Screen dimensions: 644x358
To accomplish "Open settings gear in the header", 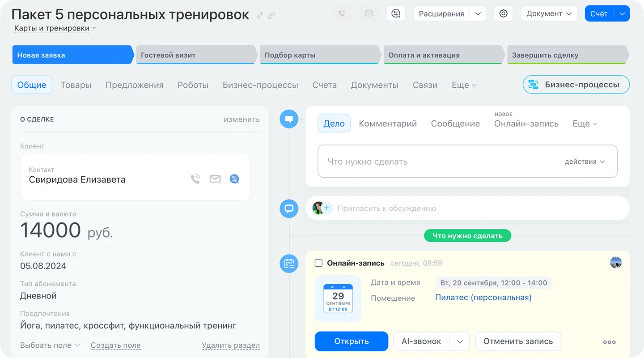I will [x=503, y=13].
